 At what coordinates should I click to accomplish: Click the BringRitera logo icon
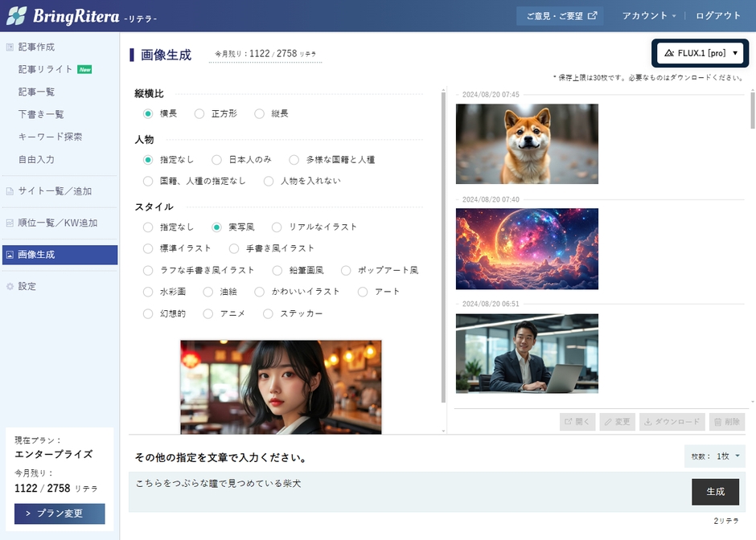[x=17, y=16]
